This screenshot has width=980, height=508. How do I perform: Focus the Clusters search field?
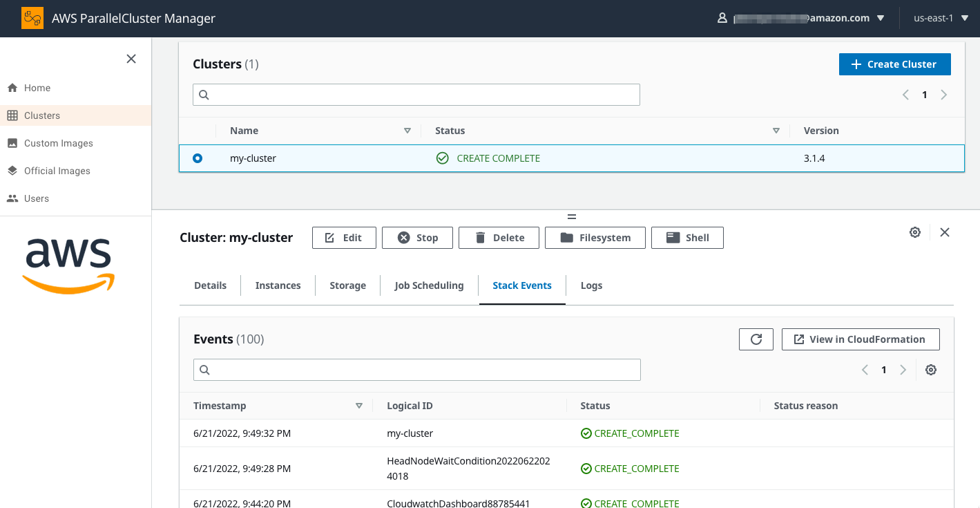tap(416, 95)
